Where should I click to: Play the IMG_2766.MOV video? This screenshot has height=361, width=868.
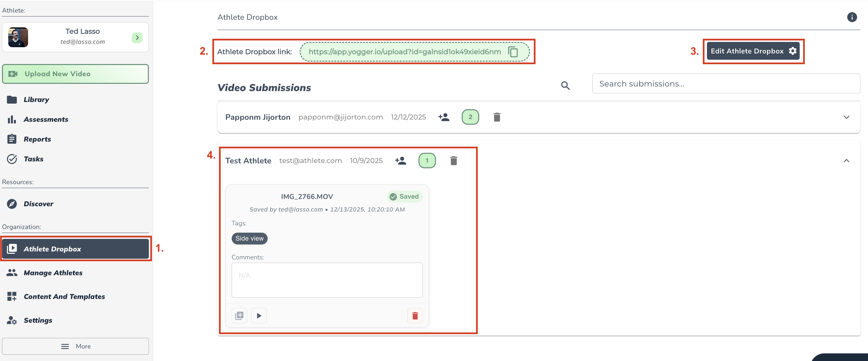pos(259,315)
